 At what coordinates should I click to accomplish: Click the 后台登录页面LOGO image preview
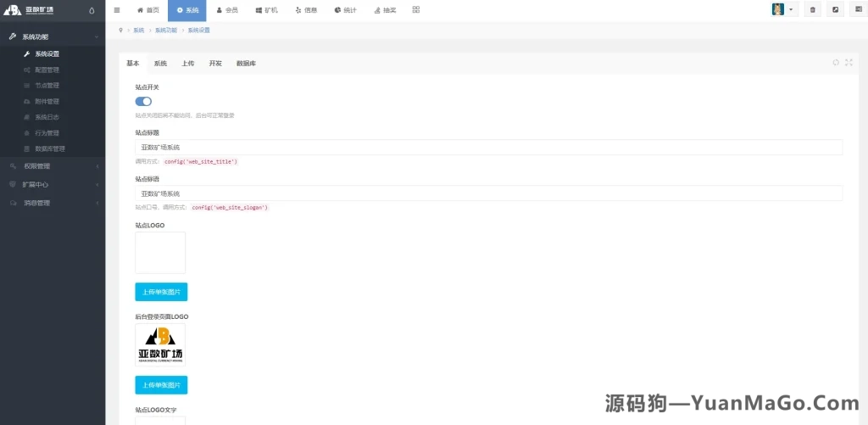[160, 344]
